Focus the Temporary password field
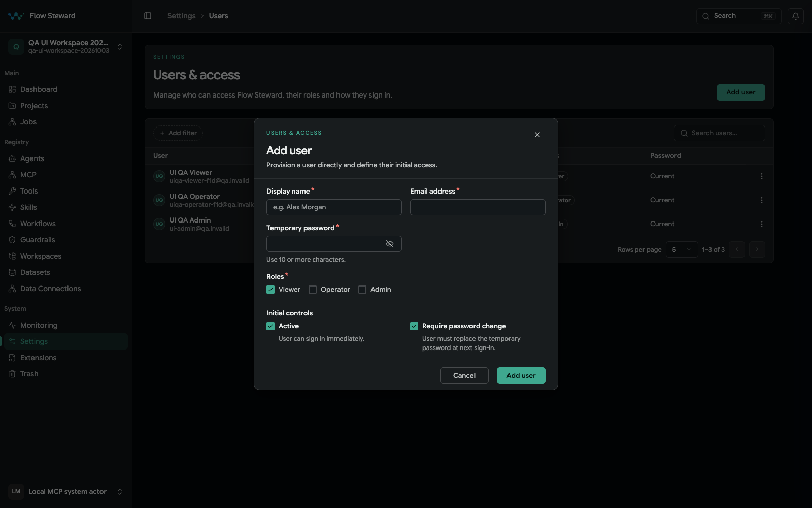The width and height of the screenshot is (812, 508). [334, 244]
